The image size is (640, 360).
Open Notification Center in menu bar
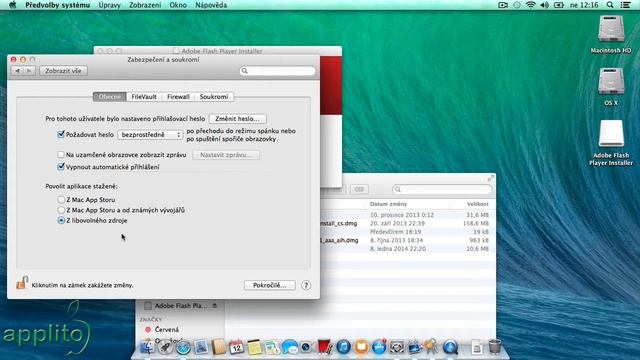625,5
